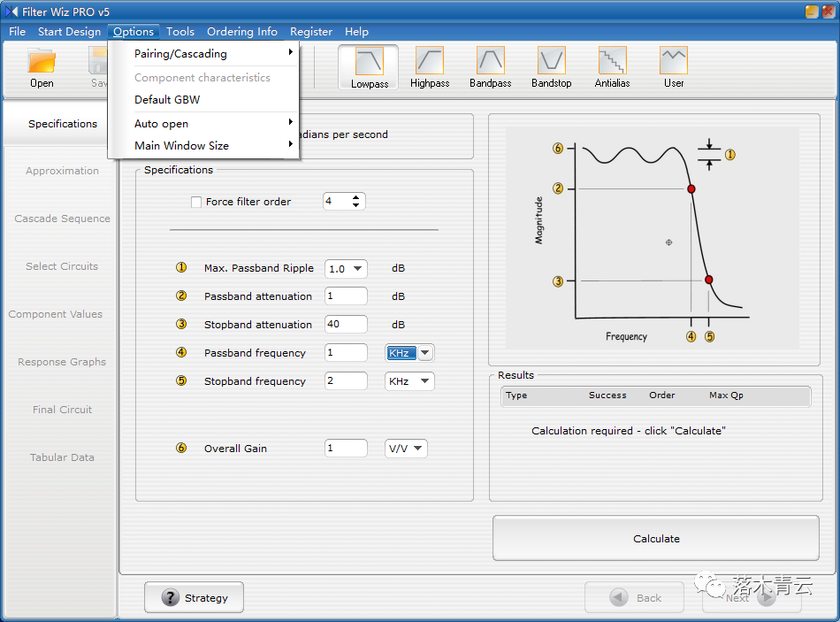
Task: Open the Max. Passband Ripple dropdown
Action: (358, 269)
